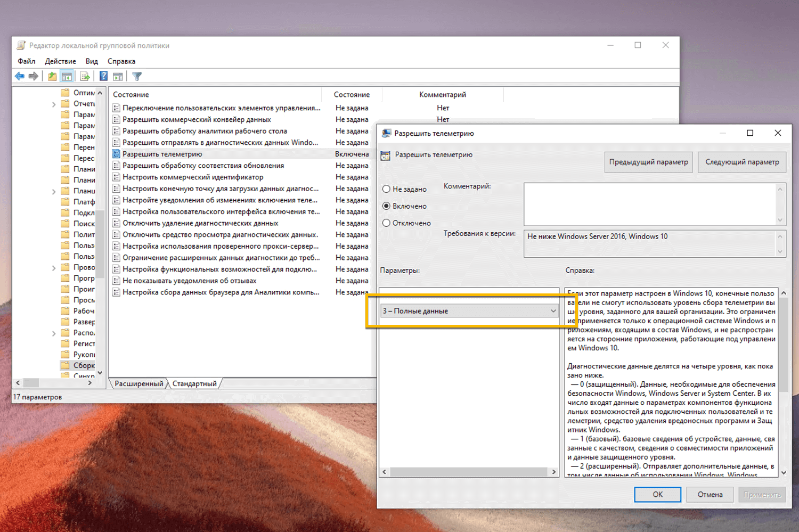Click the Export List toolbar icon
Screen dimensions: 799x532
pyautogui.click(x=85, y=76)
